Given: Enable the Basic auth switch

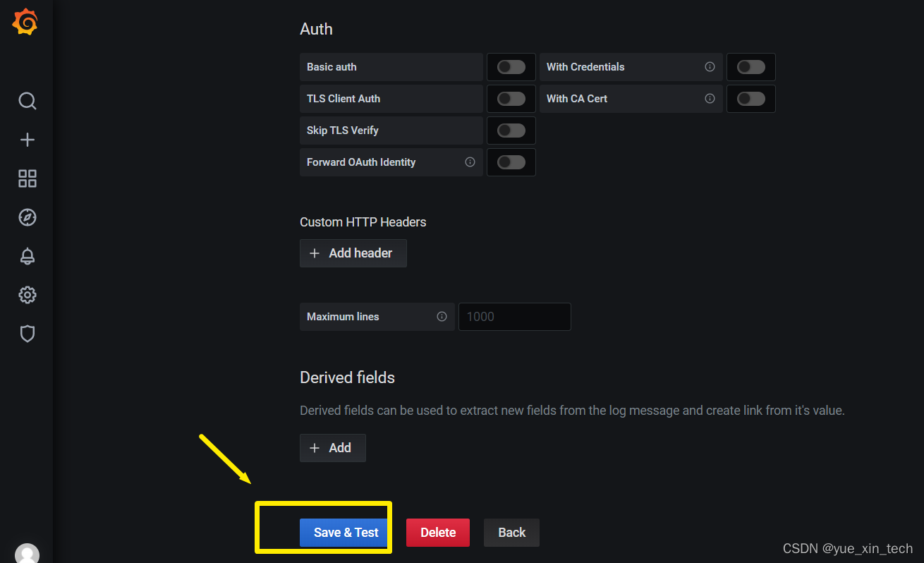Looking at the screenshot, I should [511, 67].
